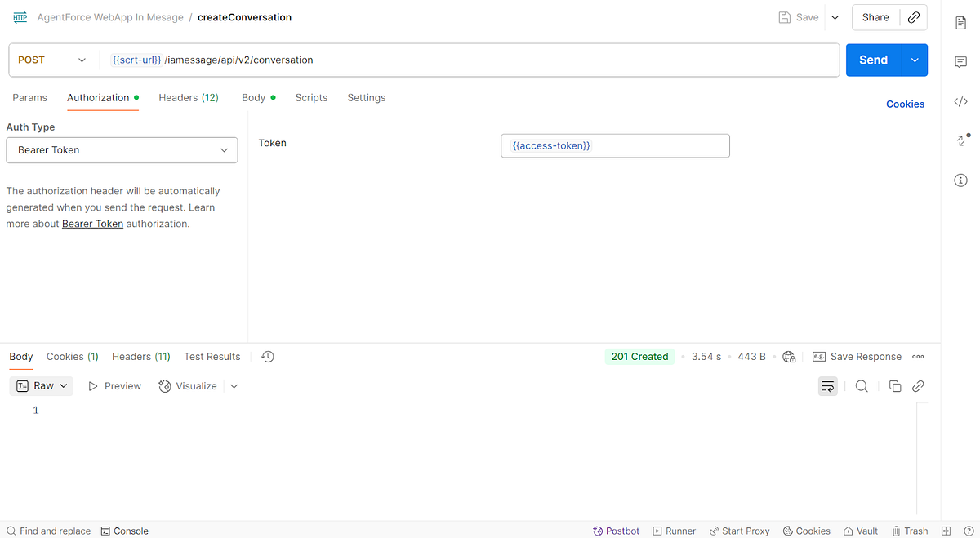Open the Trash
The height and width of the screenshot is (538, 980).
909,531
